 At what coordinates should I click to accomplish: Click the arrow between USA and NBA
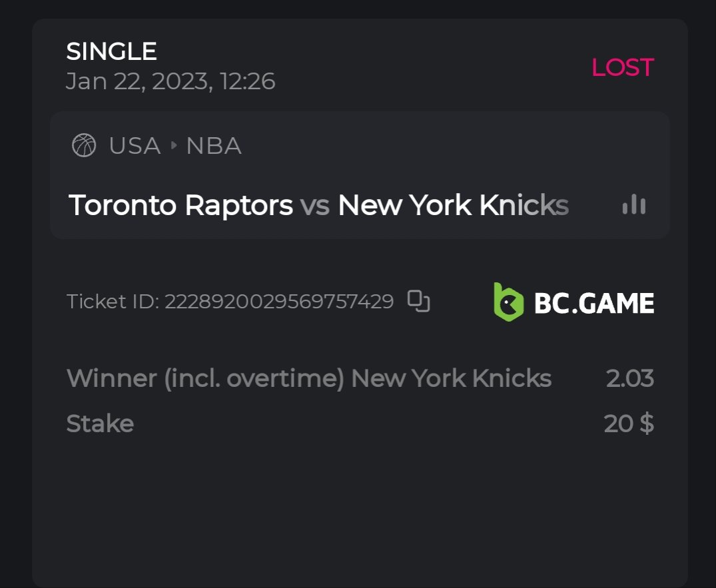(174, 145)
